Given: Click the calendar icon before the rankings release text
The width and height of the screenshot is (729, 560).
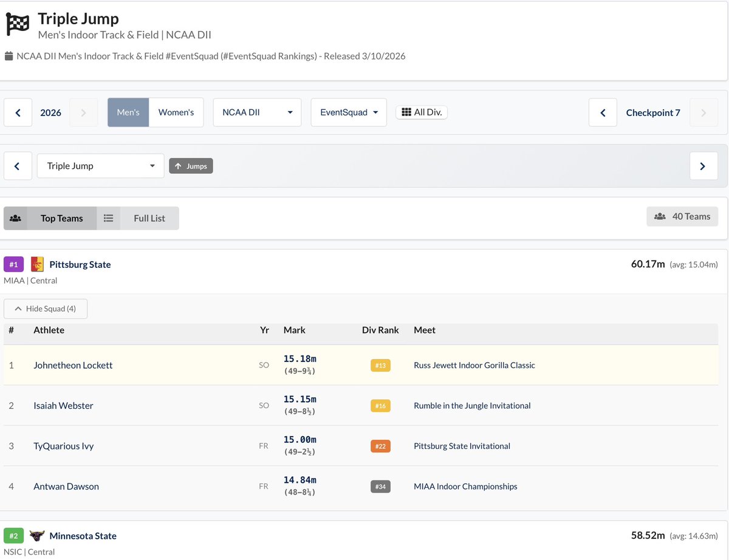Looking at the screenshot, I should point(9,56).
